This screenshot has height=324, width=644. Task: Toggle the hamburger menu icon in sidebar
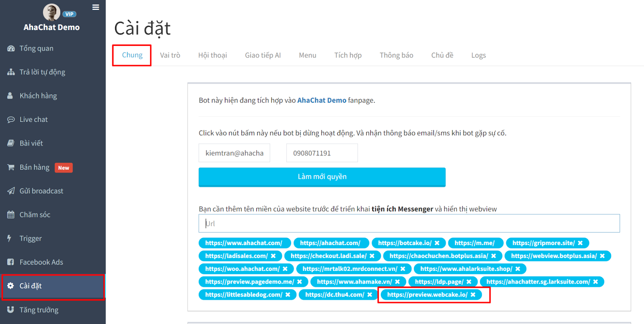click(x=96, y=7)
